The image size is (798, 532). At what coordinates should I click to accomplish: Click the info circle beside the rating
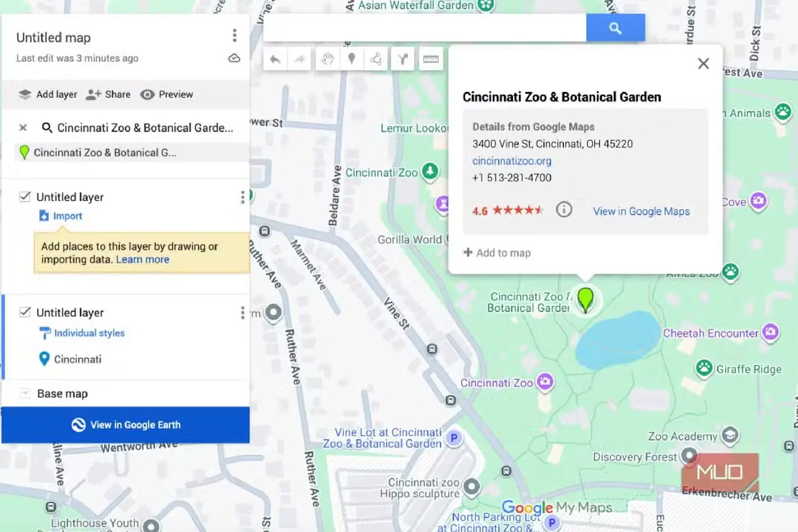pyautogui.click(x=564, y=210)
